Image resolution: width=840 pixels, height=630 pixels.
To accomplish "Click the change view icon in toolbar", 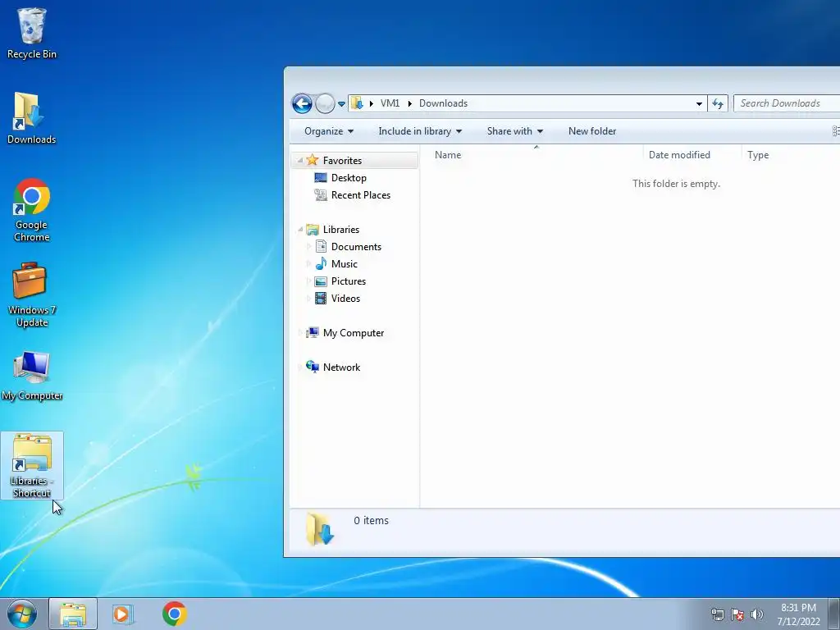I will [x=836, y=131].
